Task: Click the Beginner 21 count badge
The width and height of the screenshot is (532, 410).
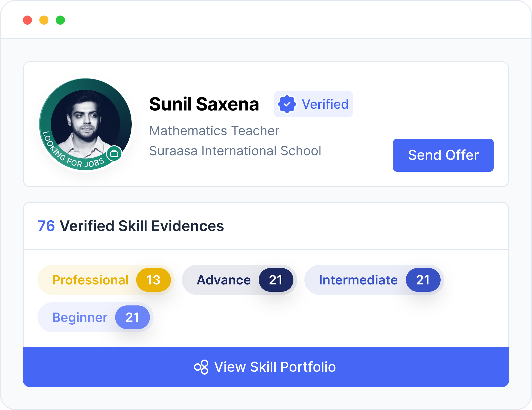Action: click(132, 317)
